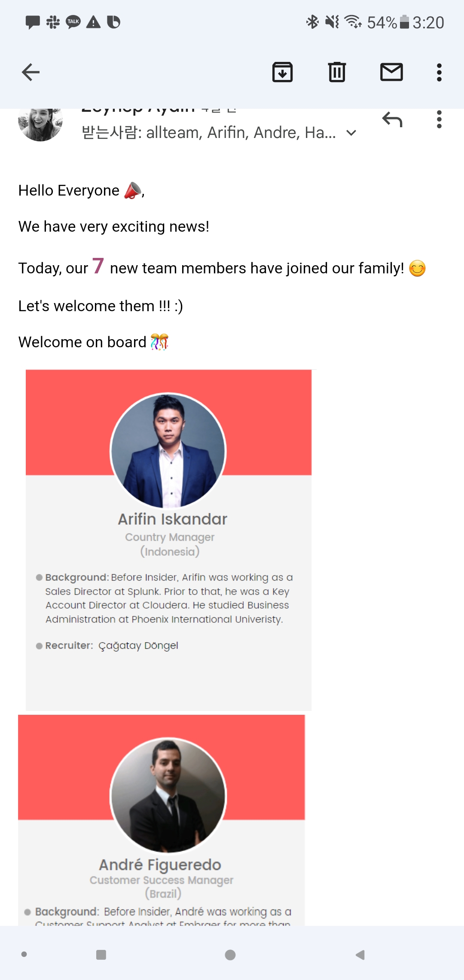Image resolution: width=464 pixels, height=980 pixels.
Task: Tap the recipients line starting with allteam
Action: point(209,133)
